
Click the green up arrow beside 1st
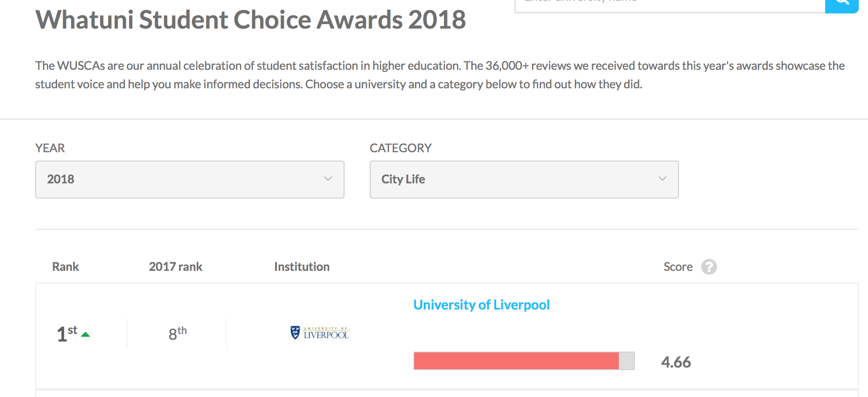[86, 335]
